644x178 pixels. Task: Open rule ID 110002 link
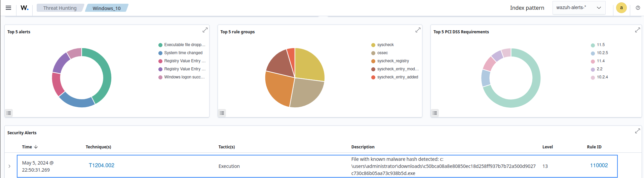(599, 166)
